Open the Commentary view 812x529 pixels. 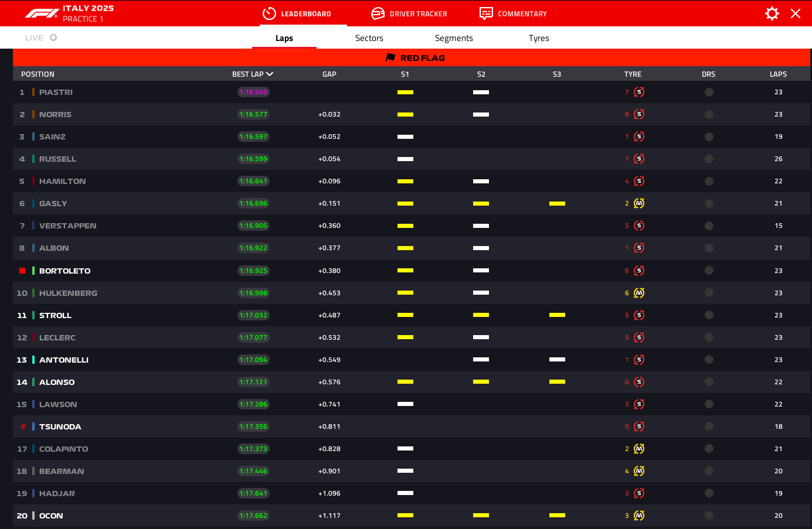coord(513,13)
